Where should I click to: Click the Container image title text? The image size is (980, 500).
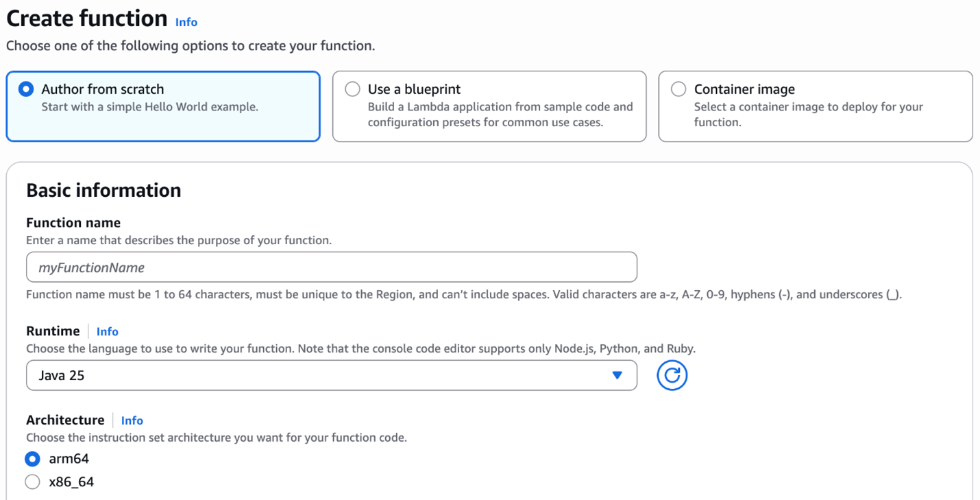[744, 89]
